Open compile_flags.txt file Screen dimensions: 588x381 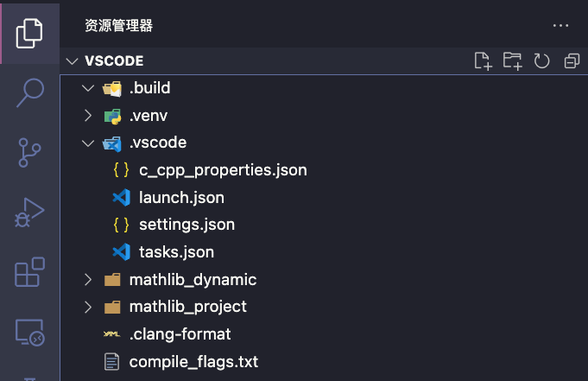(193, 362)
